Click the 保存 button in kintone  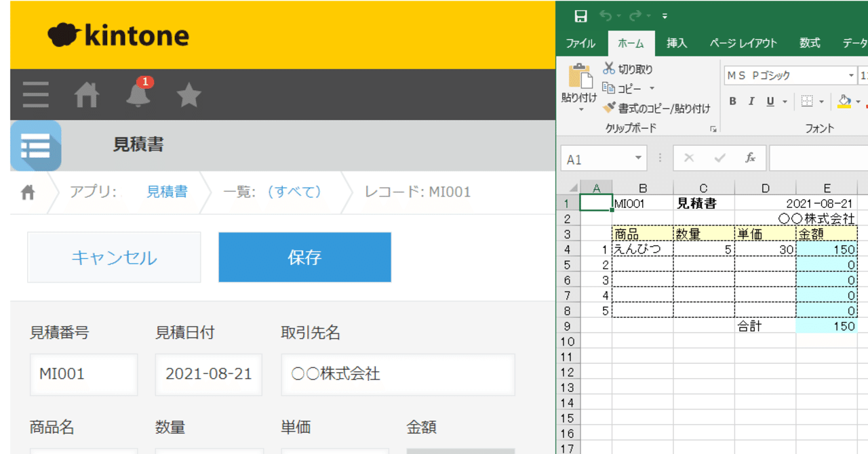coord(304,257)
